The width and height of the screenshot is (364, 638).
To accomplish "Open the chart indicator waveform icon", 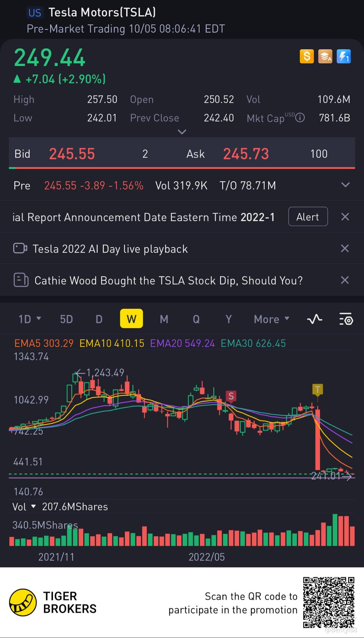I will click(314, 319).
